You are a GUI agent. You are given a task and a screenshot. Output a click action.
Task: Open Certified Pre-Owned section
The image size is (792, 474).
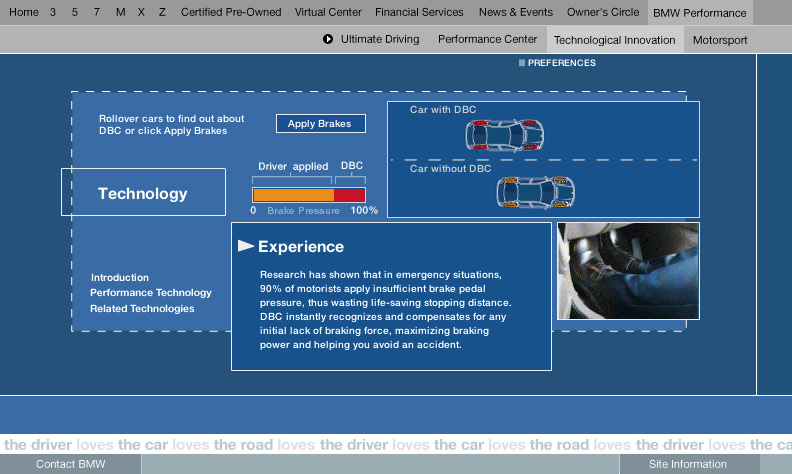pos(231,12)
